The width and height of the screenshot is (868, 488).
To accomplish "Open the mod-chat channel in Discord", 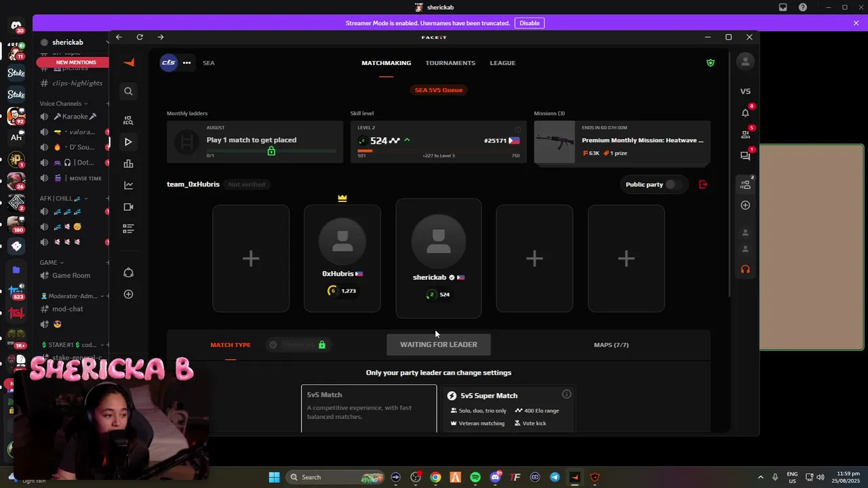I will [x=68, y=309].
